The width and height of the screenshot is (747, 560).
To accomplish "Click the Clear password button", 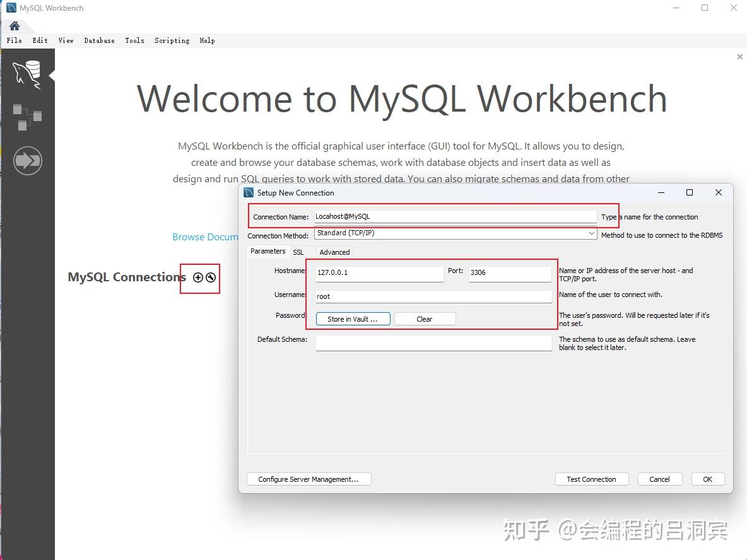I will [x=425, y=319].
